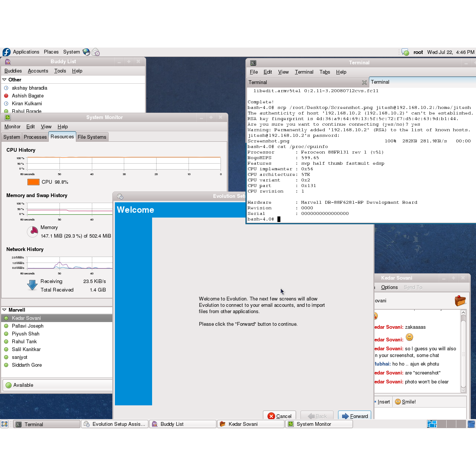Switch to the Processes tab in System Monitor

pos(35,137)
